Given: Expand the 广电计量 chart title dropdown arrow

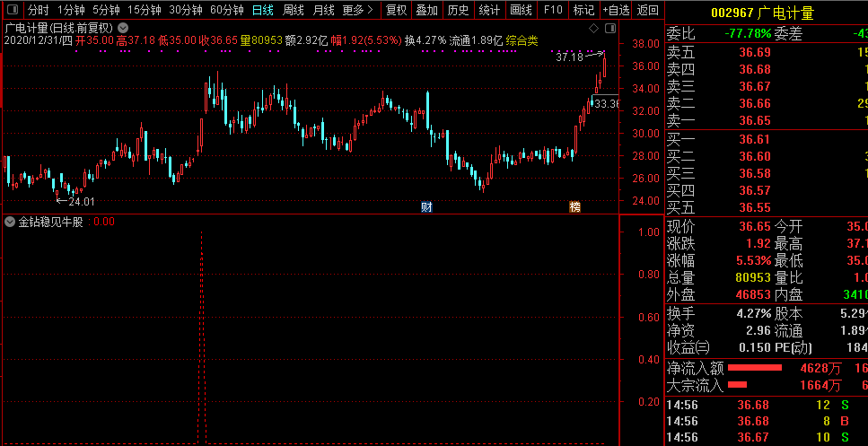Looking at the screenshot, I should (x=122, y=28).
